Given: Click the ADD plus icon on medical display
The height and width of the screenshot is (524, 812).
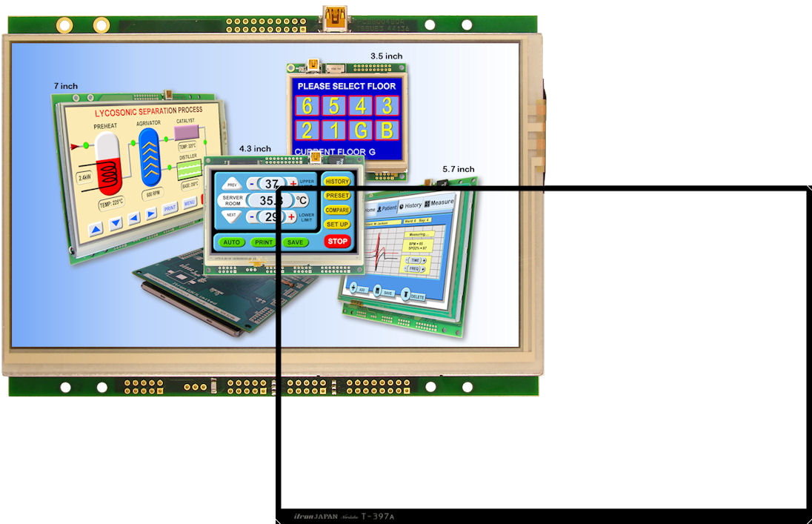Looking at the screenshot, I should pos(353,288).
